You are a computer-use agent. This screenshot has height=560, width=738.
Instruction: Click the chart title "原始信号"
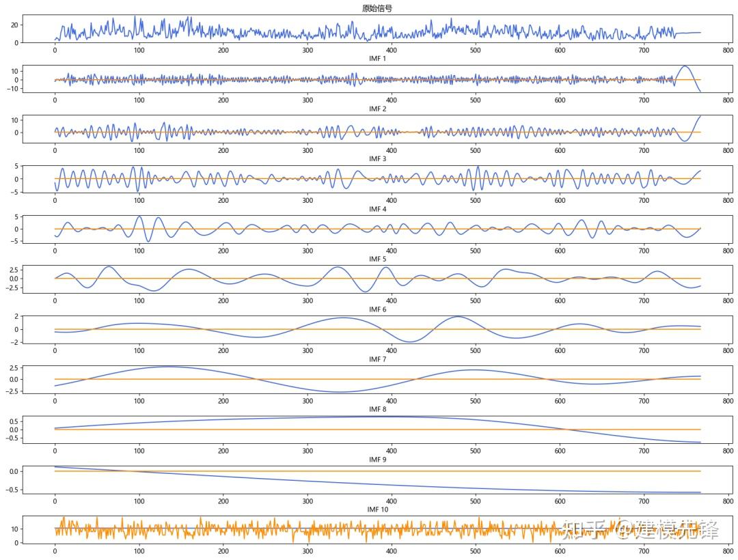(377, 8)
